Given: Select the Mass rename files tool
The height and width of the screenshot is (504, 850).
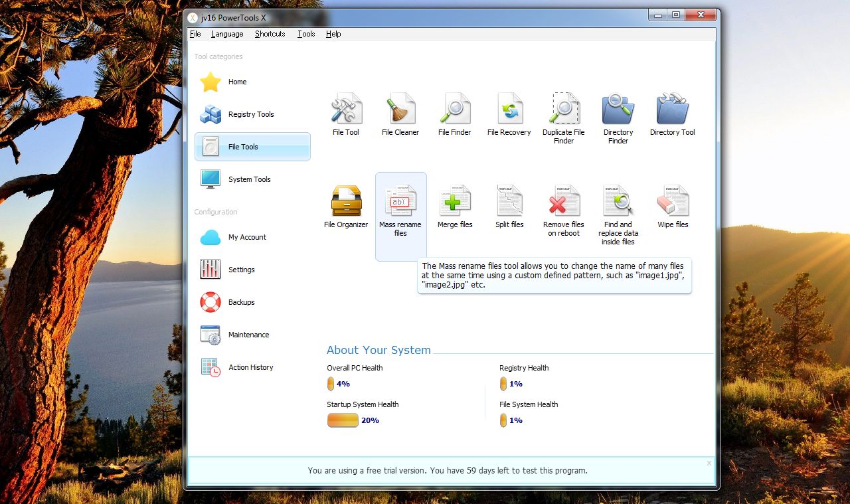Looking at the screenshot, I should [x=400, y=216].
